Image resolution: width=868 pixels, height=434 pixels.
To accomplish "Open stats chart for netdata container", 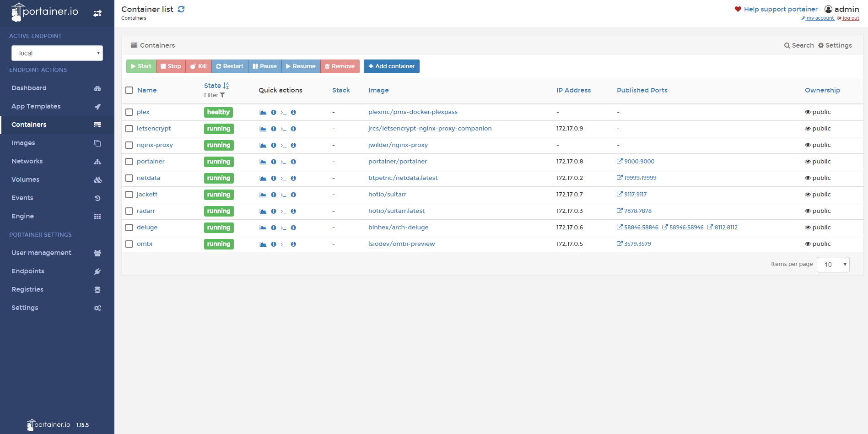I will 263,178.
